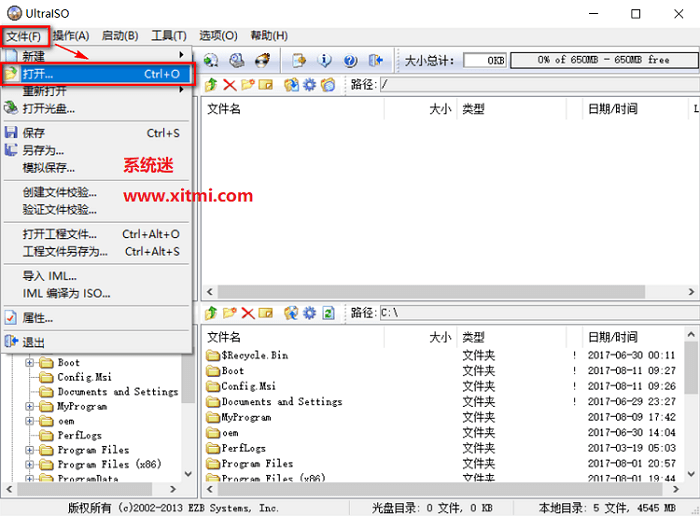Open the 选项(O) menu
Screen dimensions: 700x516
click(x=218, y=36)
